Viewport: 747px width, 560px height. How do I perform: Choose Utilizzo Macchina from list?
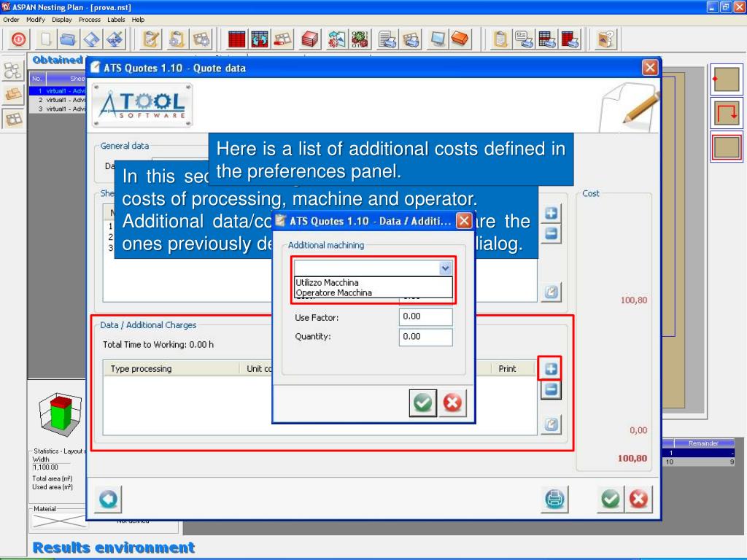tap(373, 282)
